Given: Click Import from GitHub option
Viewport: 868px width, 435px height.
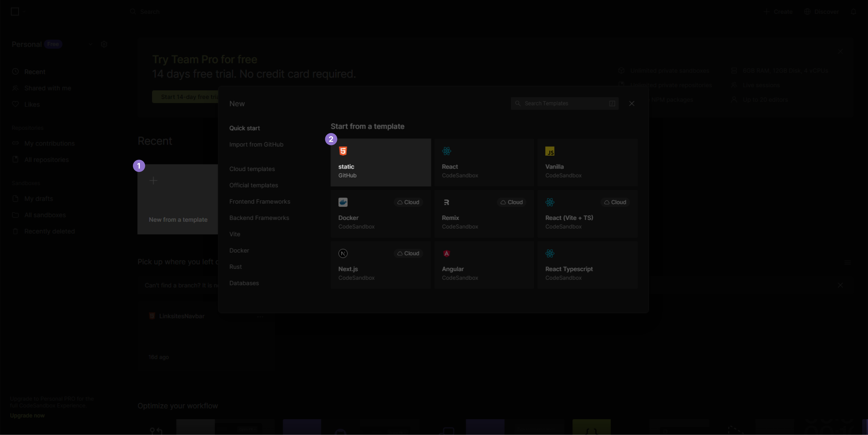Looking at the screenshot, I should 256,145.
